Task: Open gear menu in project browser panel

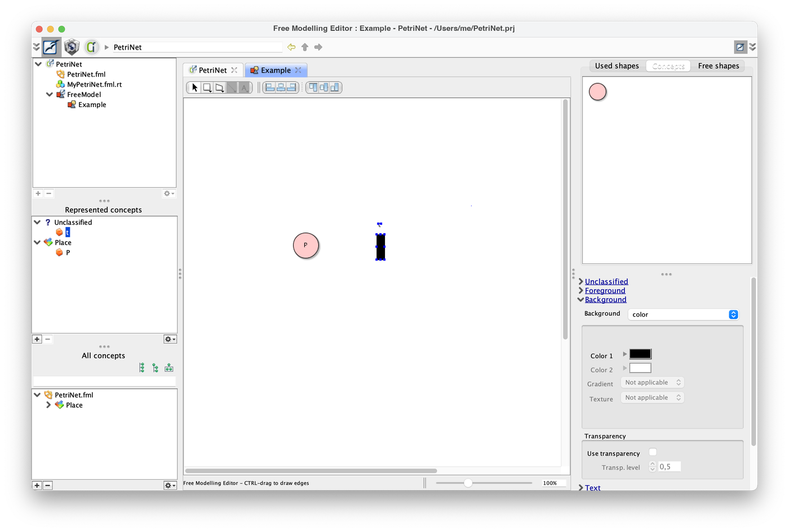Action: pos(169,193)
